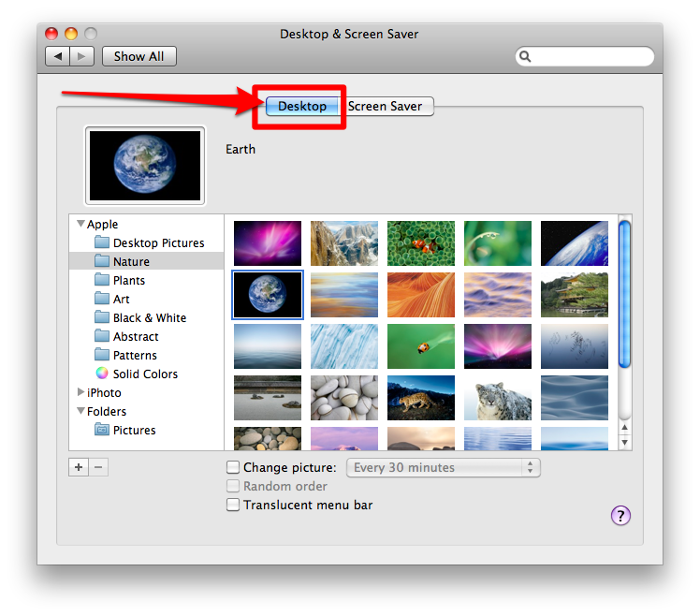The width and height of the screenshot is (700, 616).
Task: Open the Every 30 minutes dropdown
Action: click(x=443, y=467)
